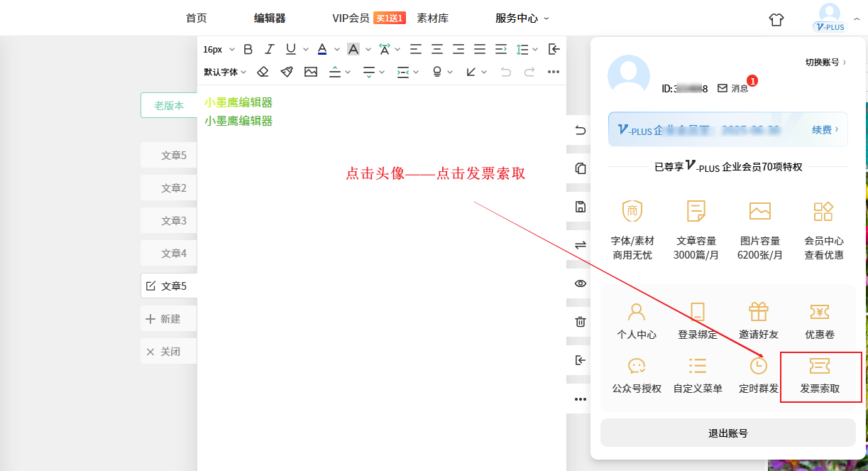Open 公众号授权 in the account panel

click(x=637, y=376)
